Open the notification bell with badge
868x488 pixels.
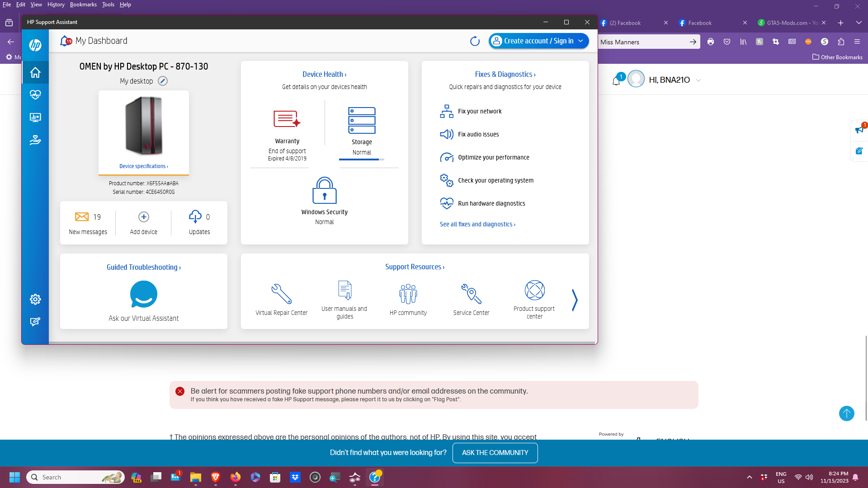pos(616,80)
